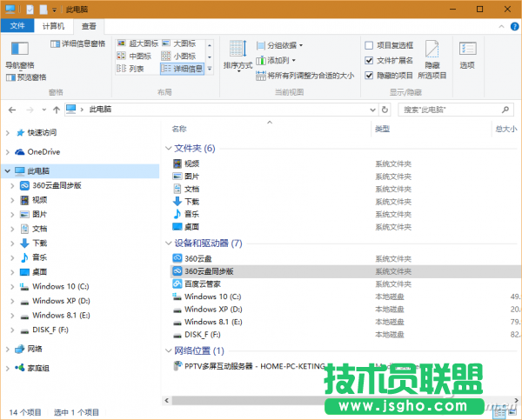Select the Videos (视频) folder in the list

click(x=191, y=163)
